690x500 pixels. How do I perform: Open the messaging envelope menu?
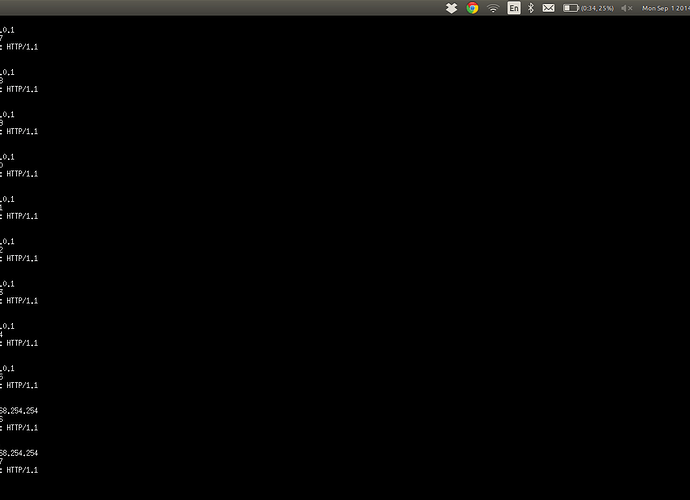coord(548,8)
